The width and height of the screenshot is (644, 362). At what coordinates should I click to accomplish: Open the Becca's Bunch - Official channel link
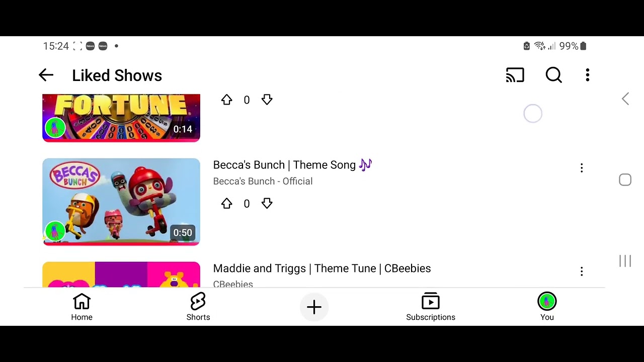coord(263,182)
